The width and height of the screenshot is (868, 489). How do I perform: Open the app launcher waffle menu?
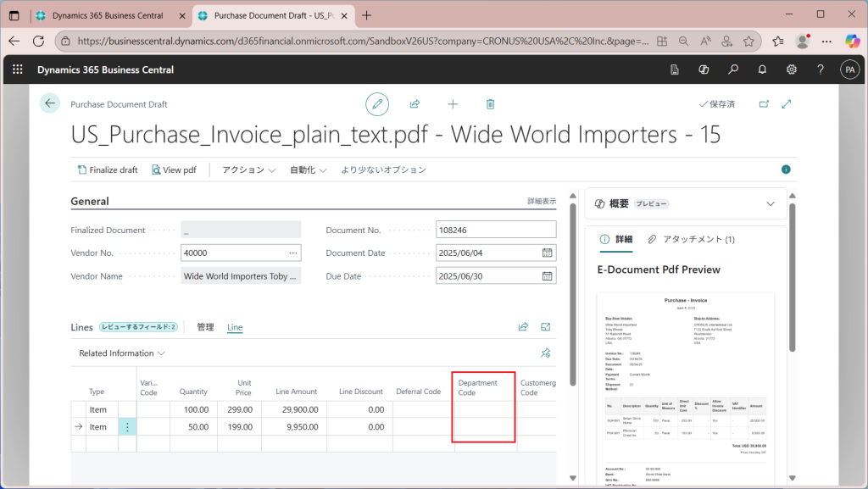click(18, 69)
